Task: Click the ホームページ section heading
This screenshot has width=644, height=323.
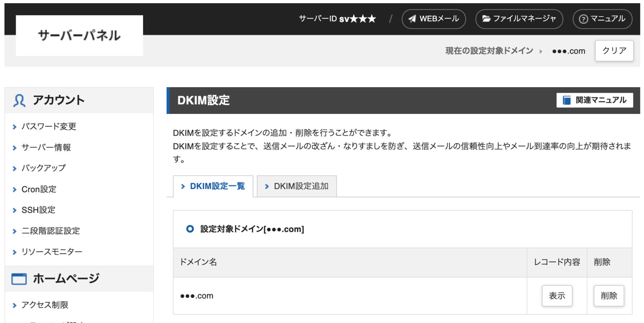Action: (66, 279)
